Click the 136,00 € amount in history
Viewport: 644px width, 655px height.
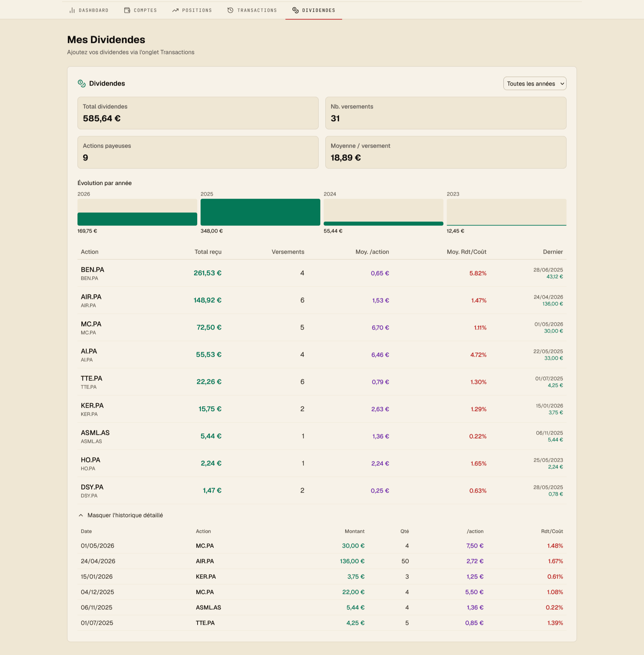pyautogui.click(x=352, y=561)
